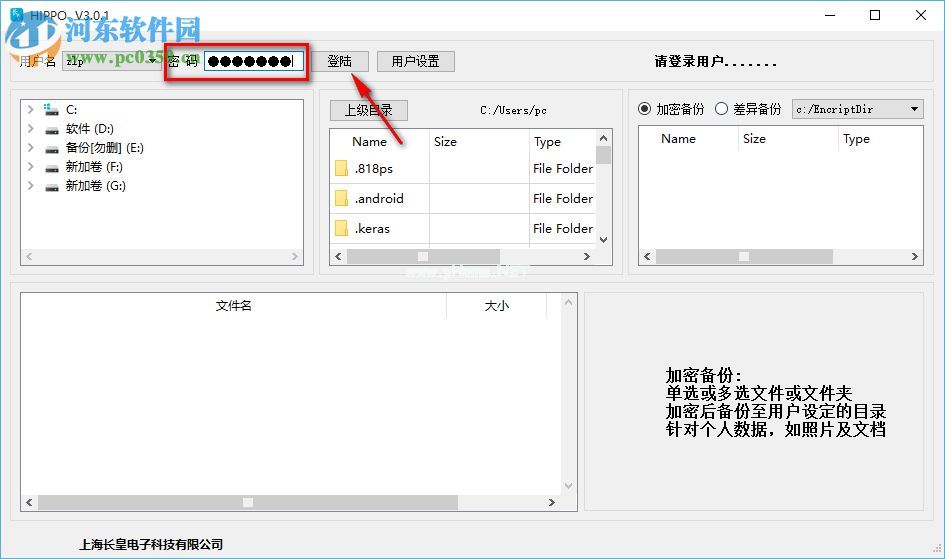
Task: Click the 请登录用户 status text
Action: [x=715, y=61]
